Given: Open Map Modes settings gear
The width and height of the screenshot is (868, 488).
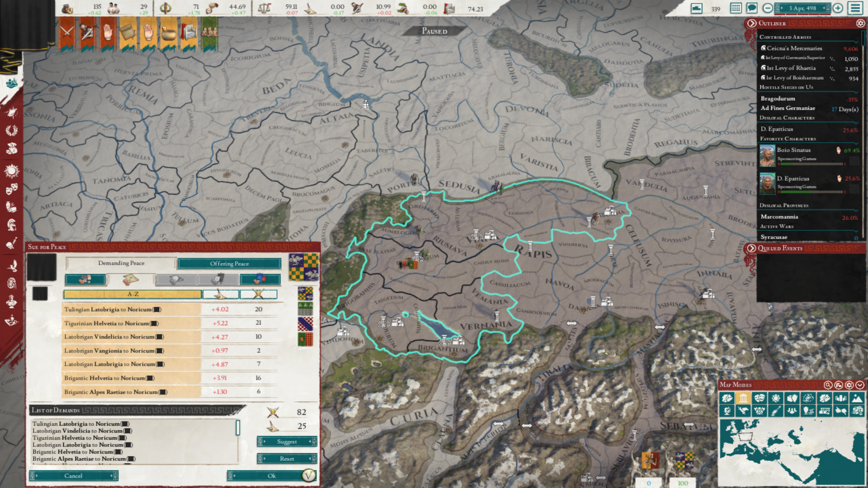Looking at the screenshot, I should click(849, 385).
